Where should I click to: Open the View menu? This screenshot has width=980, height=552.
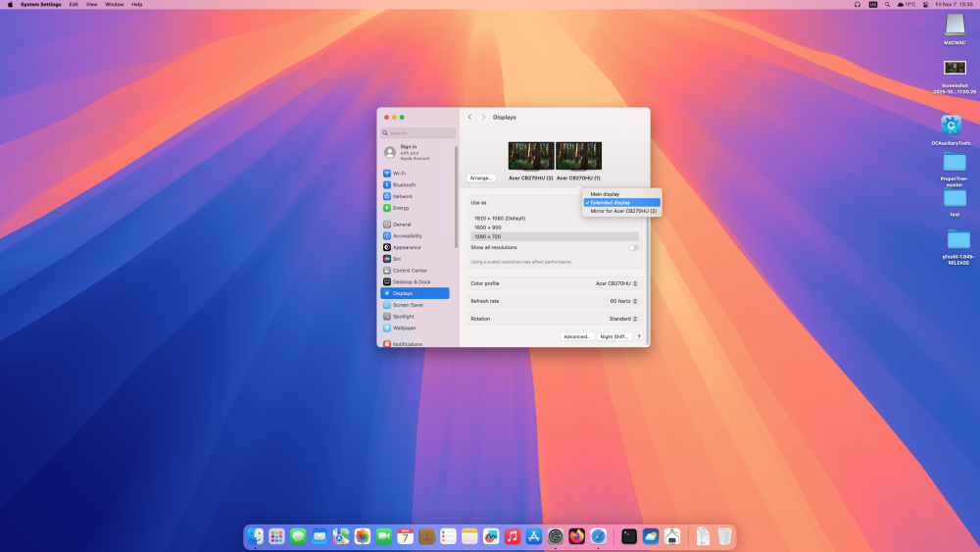tap(91, 4)
